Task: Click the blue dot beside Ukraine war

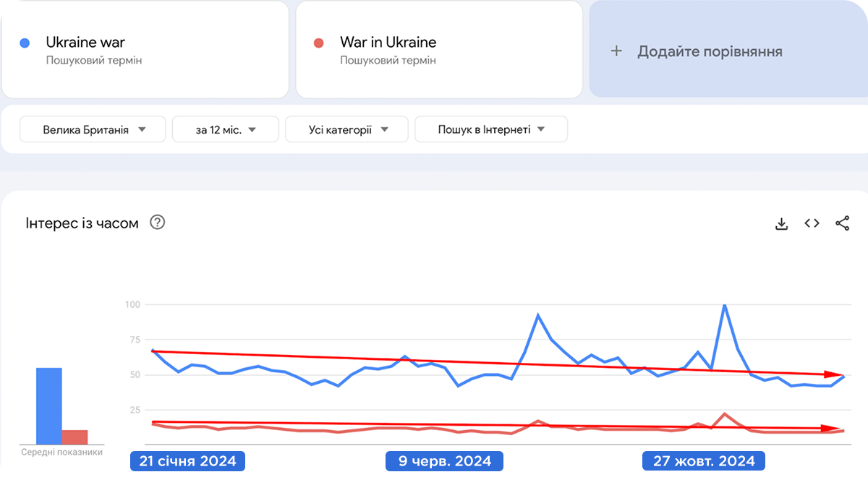Action: [x=25, y=43]
